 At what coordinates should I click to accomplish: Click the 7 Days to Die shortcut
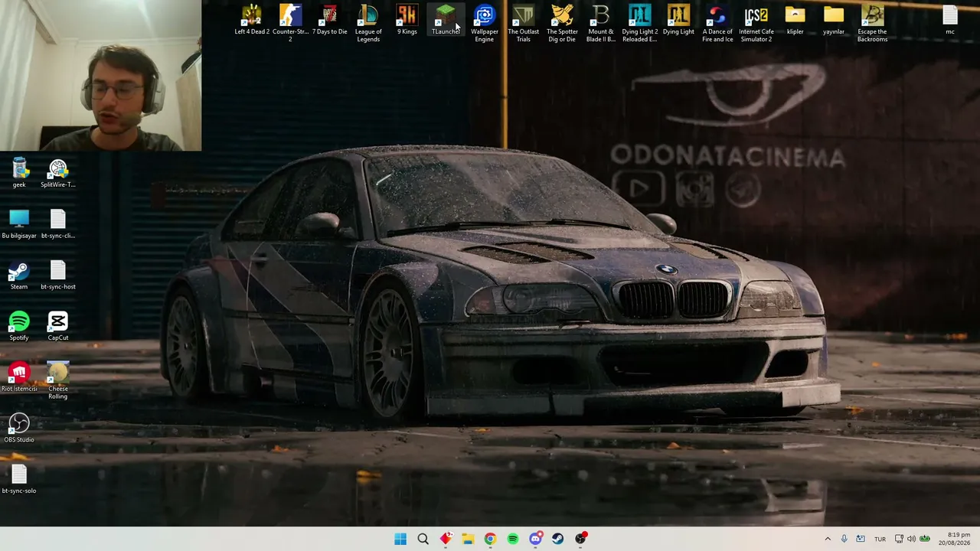[x=329, y=21]
